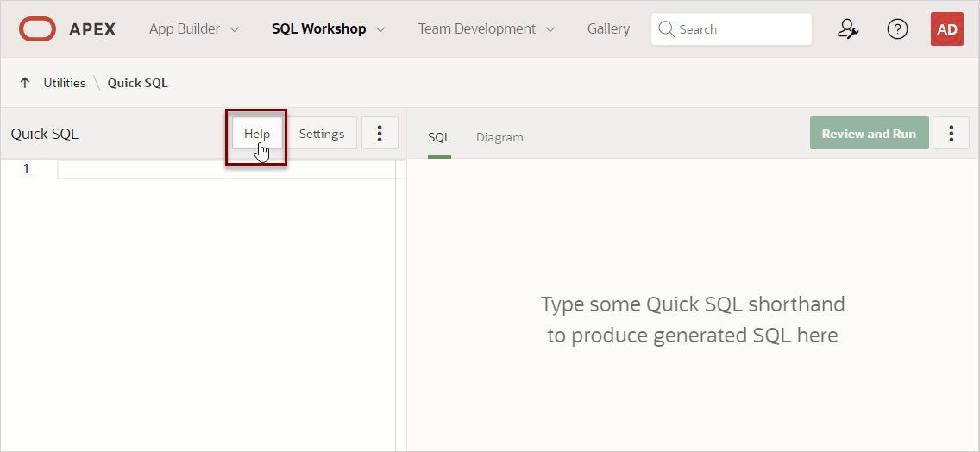The image size is (980, 452).
Task: Click the search magnifier icon
Action: (x=666, y=28)
